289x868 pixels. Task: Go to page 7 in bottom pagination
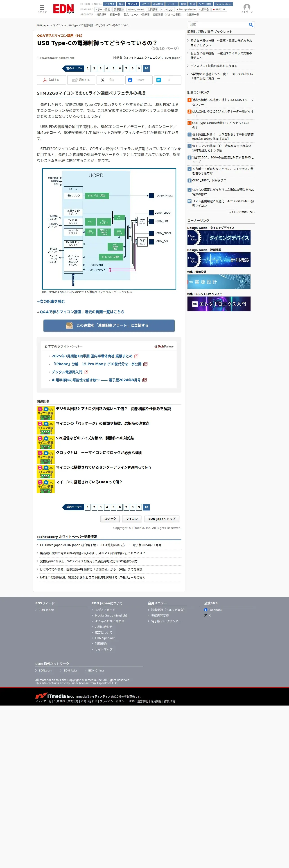click(126, 507)
